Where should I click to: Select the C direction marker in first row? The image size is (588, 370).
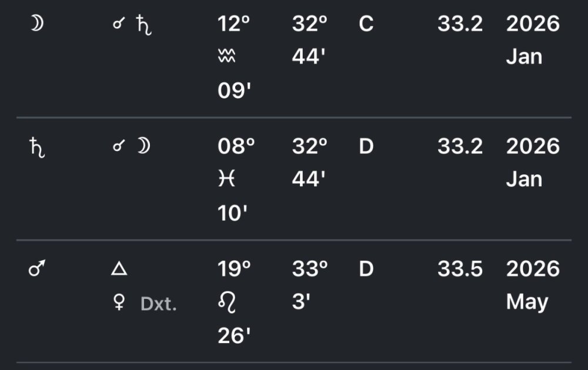pos(366,25)
